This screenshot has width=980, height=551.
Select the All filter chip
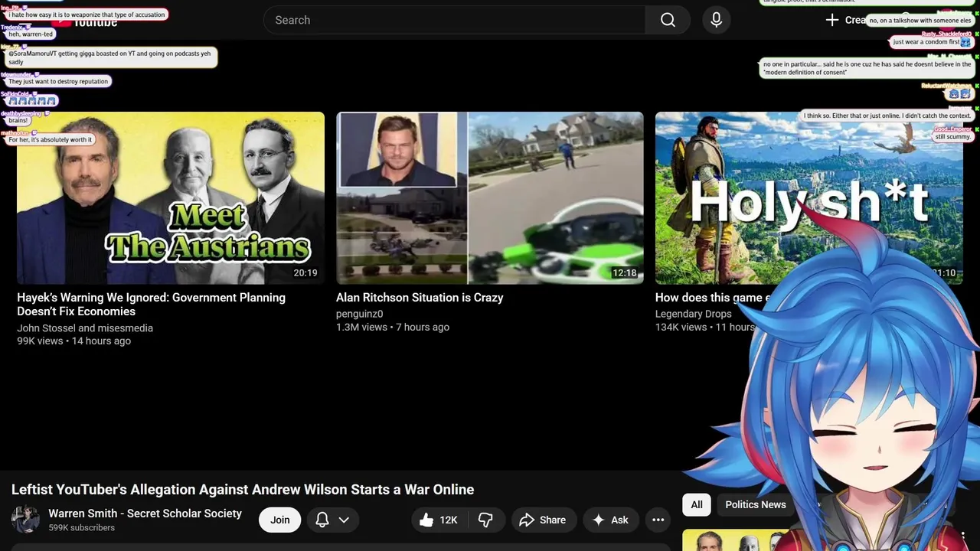click(x=697, y=504)
